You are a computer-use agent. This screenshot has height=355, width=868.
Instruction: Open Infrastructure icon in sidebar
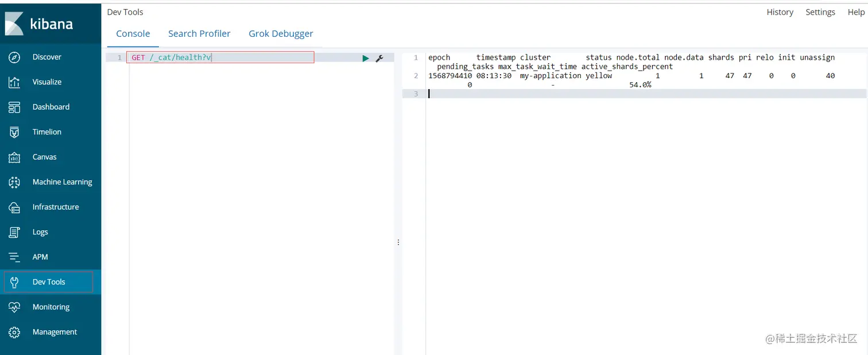click(x=14, y=207)
